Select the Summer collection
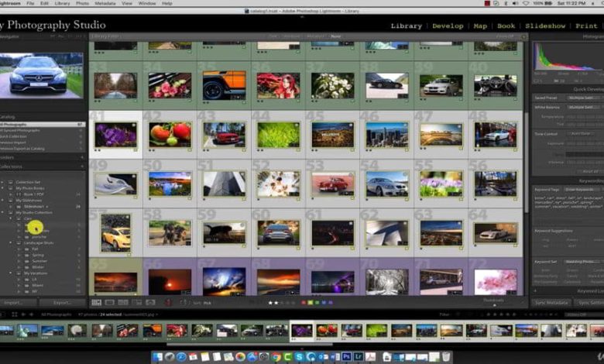This screenshot has width=604, height=364. pos(39,261)
